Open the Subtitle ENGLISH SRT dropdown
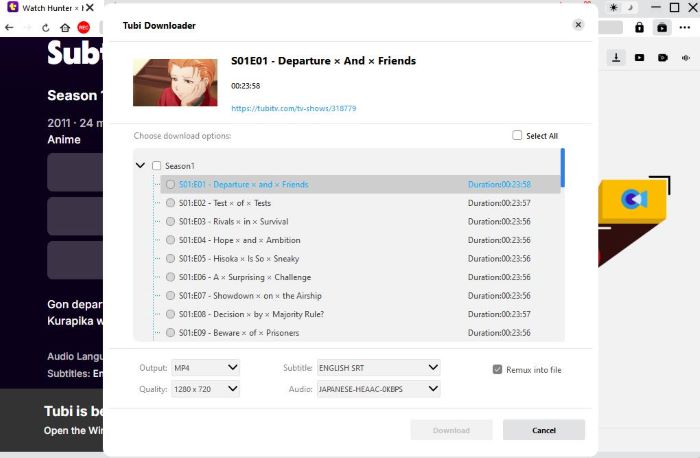This screenshot has width=700, height=458. (x=378, y=367)
